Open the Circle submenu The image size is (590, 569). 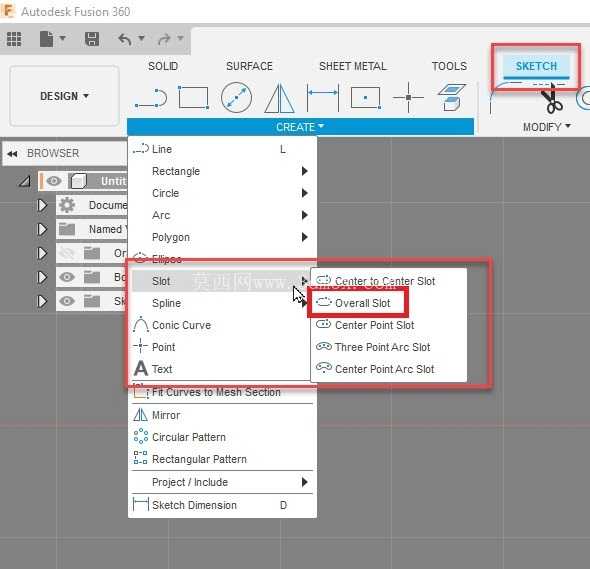222,193
